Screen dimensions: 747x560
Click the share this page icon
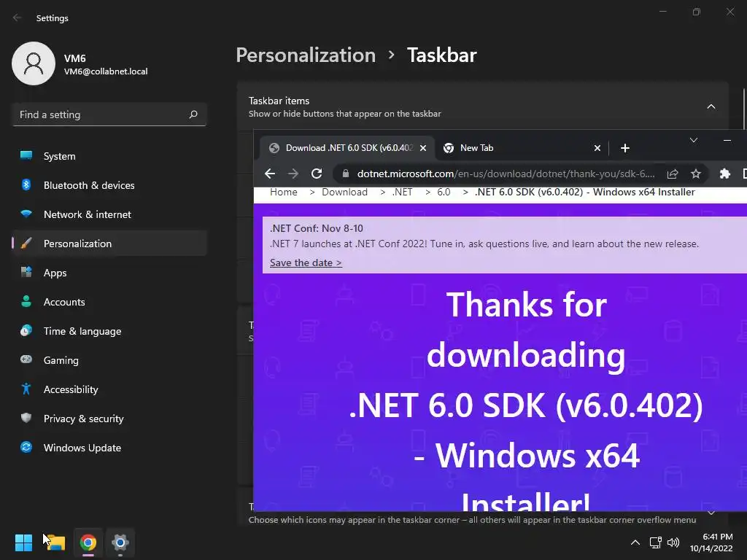tap(672, 174)
